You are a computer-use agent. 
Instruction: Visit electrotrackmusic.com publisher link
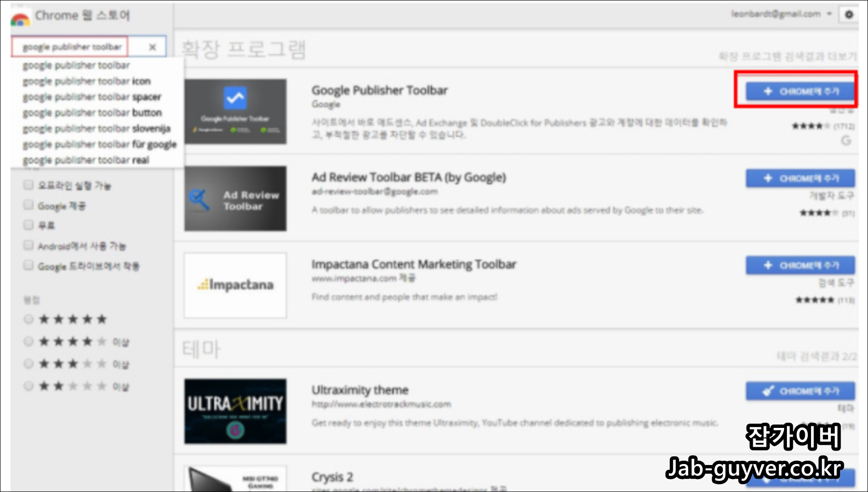coord(381,404)
